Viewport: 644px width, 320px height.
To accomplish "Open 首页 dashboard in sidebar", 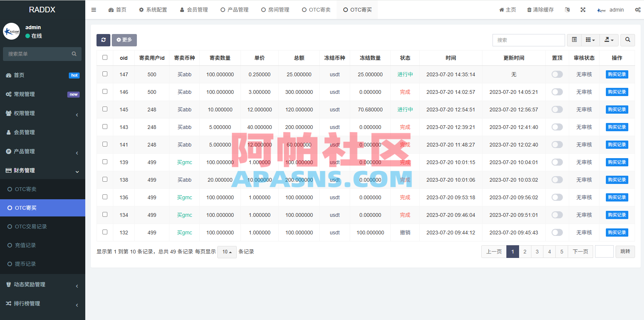I will [43, 75].
